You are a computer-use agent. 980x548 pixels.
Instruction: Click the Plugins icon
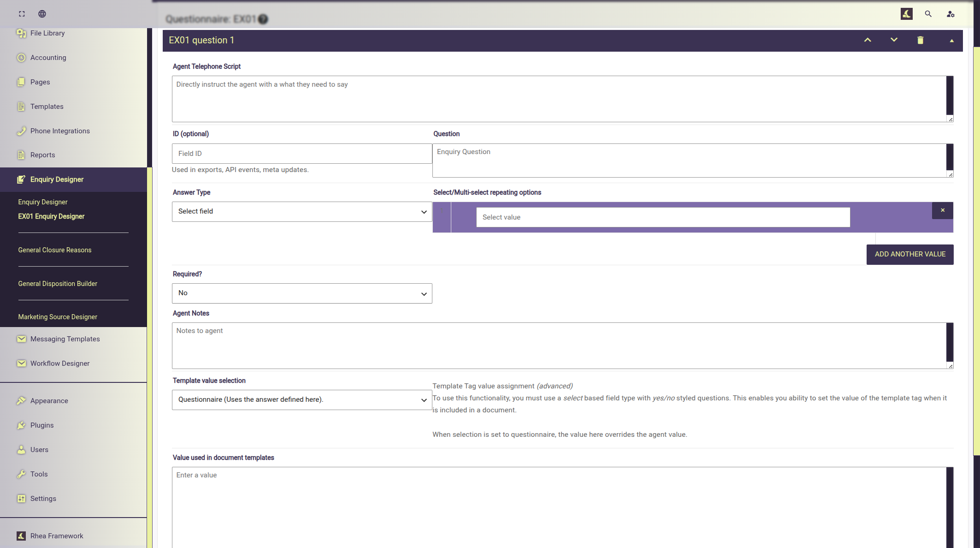(21, 425)
